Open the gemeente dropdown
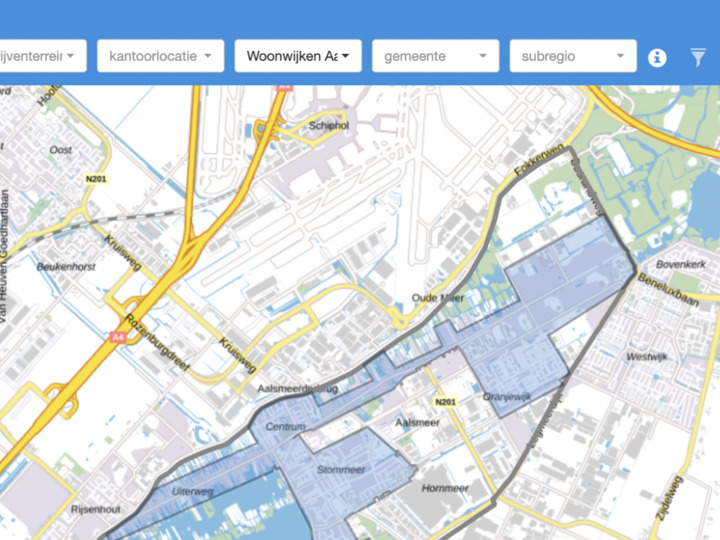The height and width of the screenshot is (540, 720). 435,56
